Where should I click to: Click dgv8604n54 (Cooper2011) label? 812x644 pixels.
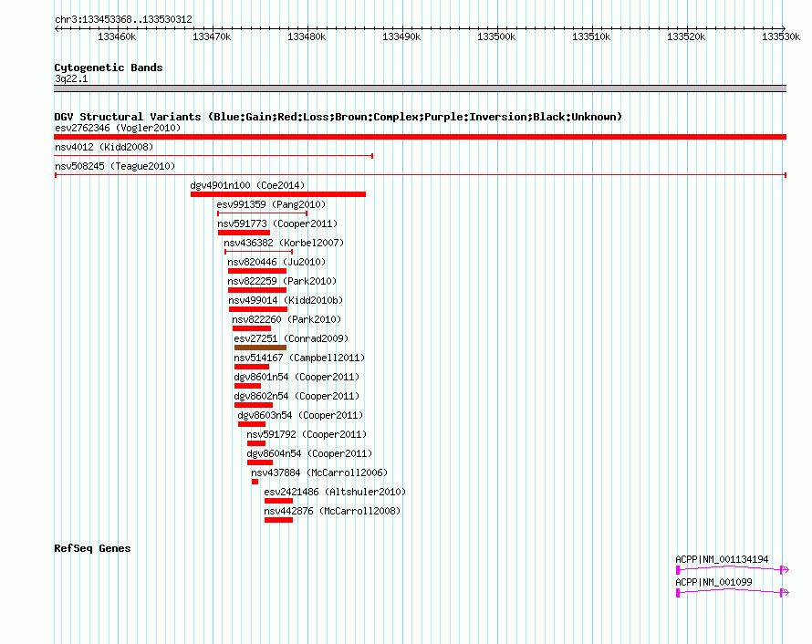pyautogui.click(x=309, y=453)
